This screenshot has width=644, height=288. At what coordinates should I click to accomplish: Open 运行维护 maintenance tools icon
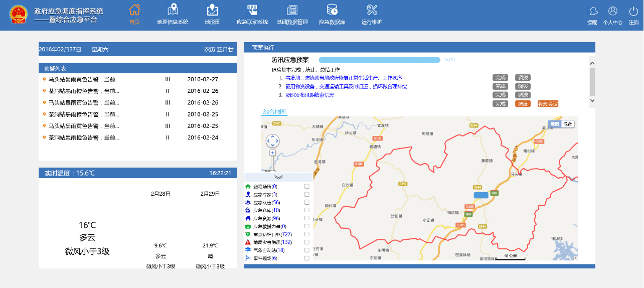click(372, 10)
